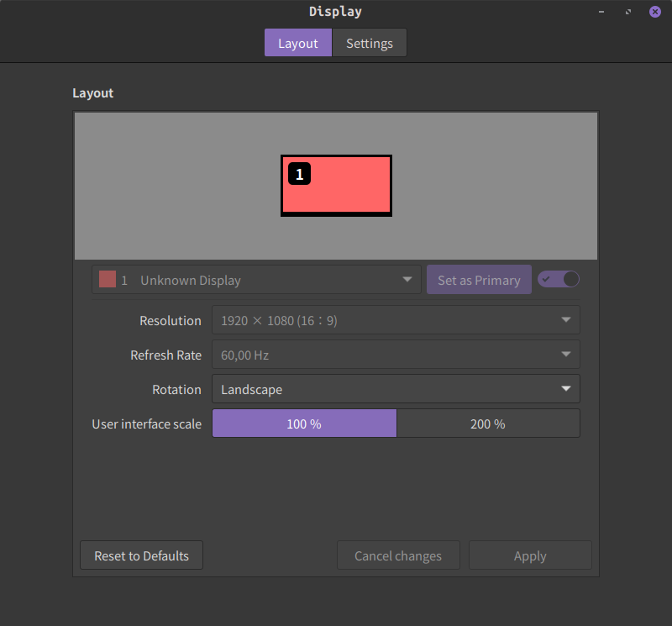Viewport: 672px width, 626px height.
Task: Click Reset to Defaults
Action: 141,555
